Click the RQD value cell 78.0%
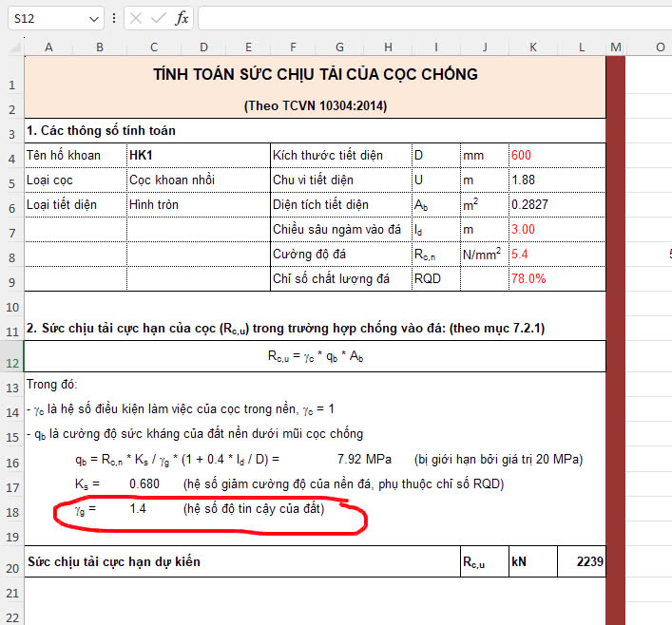This screenshot has height=625, width=672. (532, 278)
